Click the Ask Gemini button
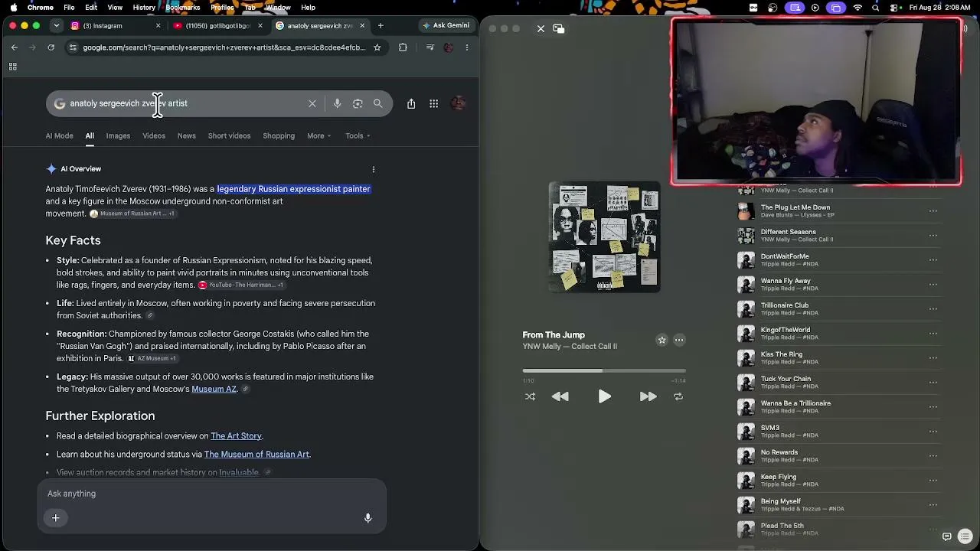 tap(446, 25)
